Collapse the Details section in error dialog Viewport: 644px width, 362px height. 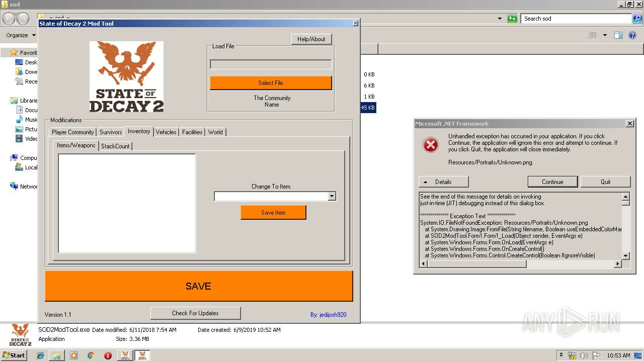tap(444, 182)
